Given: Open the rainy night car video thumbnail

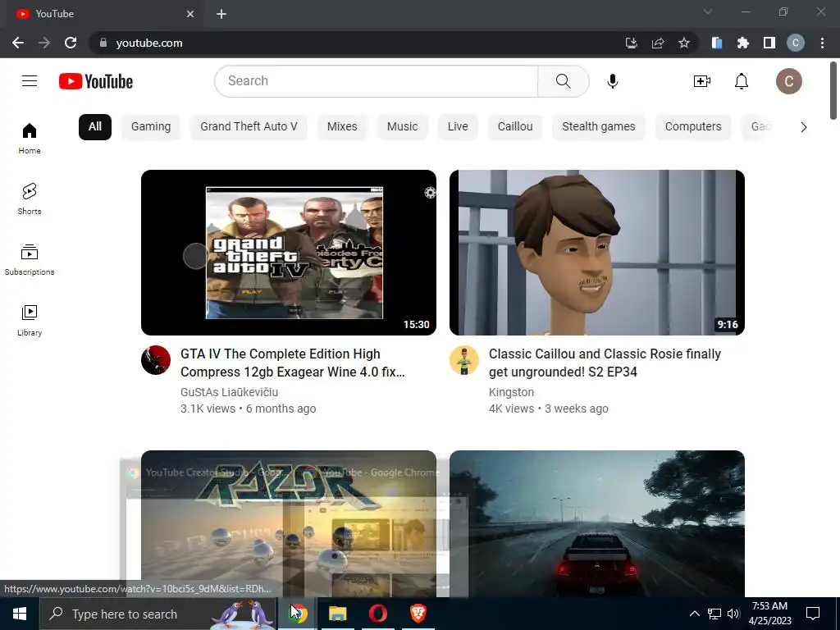Looking at the screenshot, I should (x=597, y=523).
